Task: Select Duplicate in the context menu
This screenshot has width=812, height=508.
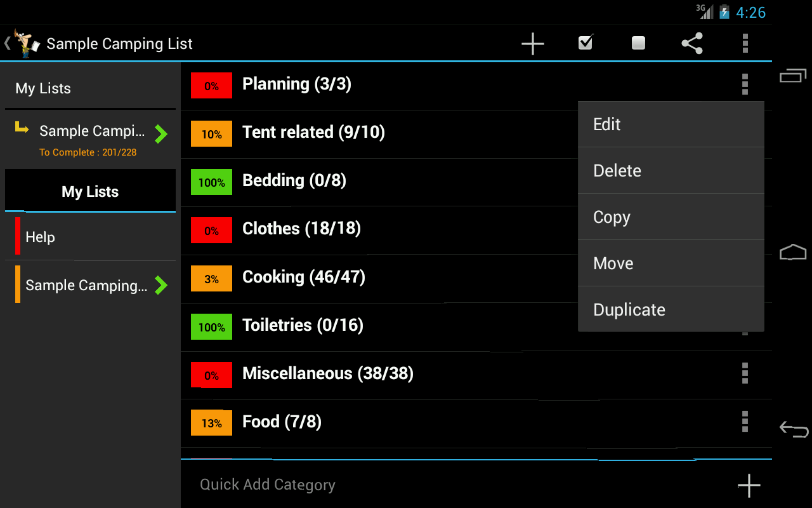Action: pos(671,310)
